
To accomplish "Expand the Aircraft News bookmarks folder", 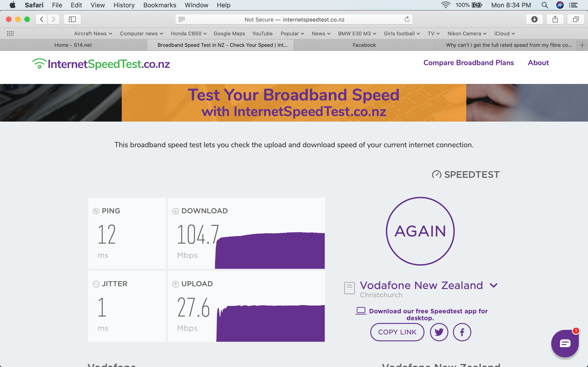I will coord(93,33).
